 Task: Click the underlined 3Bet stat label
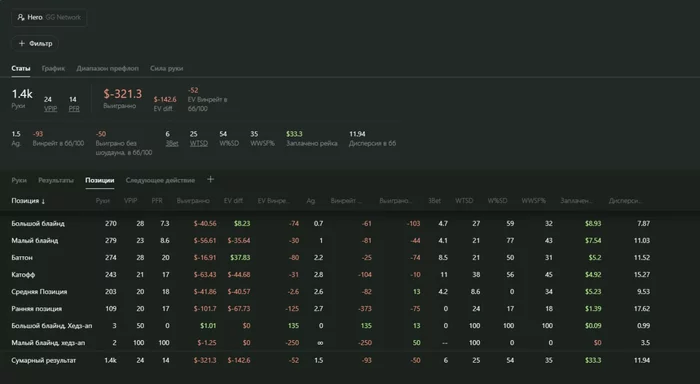click(172, 143)
